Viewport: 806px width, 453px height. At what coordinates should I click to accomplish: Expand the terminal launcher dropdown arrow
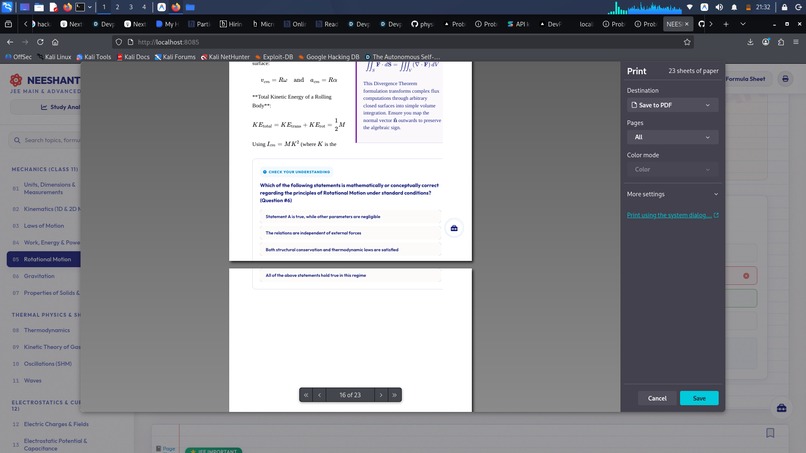(90, 7)
